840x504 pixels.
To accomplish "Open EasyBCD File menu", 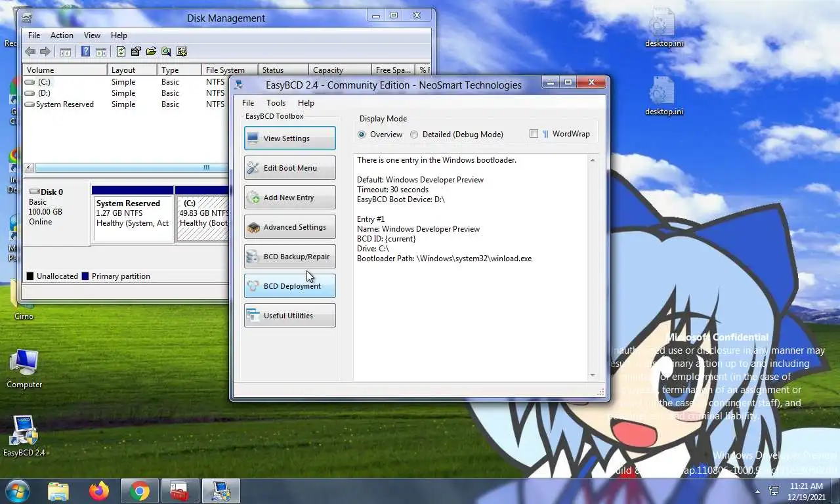I will pos(248,103).
